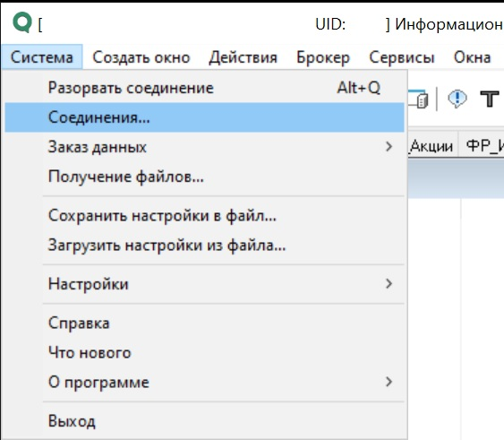Close the Система menu header

pyautogui.click(x=42, y=57)
